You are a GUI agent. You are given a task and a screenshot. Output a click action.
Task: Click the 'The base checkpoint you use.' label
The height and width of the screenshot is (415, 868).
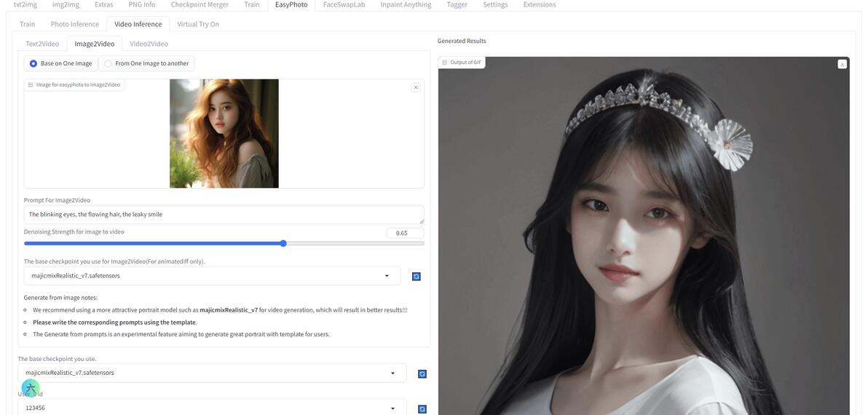click(57, 359)
